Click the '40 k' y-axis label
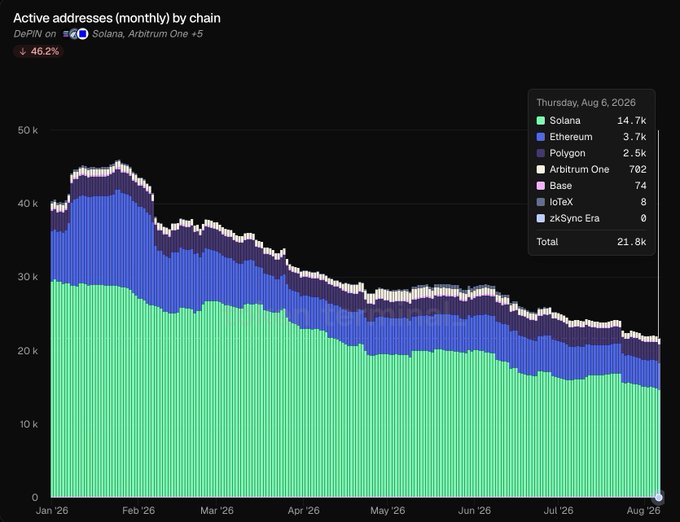Screen dimensions: 680x522 pos(28,203)
